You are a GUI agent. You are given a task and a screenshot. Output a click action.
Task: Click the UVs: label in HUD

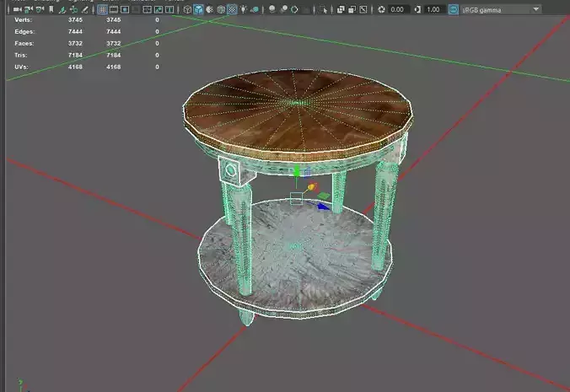pyautogui.click(x=22, y=67)
